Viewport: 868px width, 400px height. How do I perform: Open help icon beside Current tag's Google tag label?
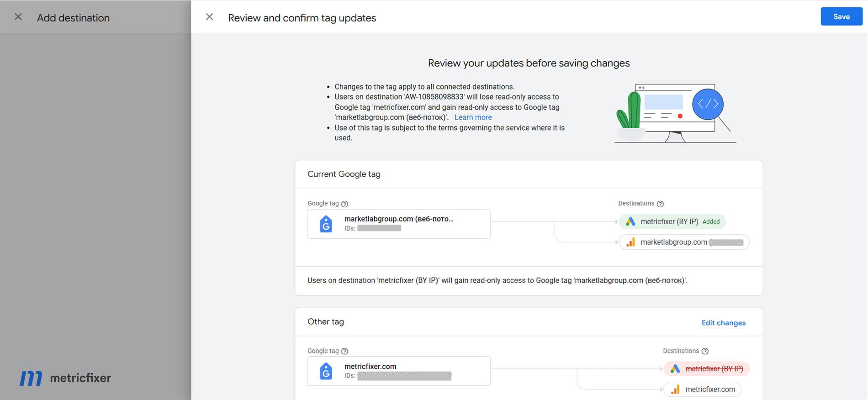coord(345,204)
